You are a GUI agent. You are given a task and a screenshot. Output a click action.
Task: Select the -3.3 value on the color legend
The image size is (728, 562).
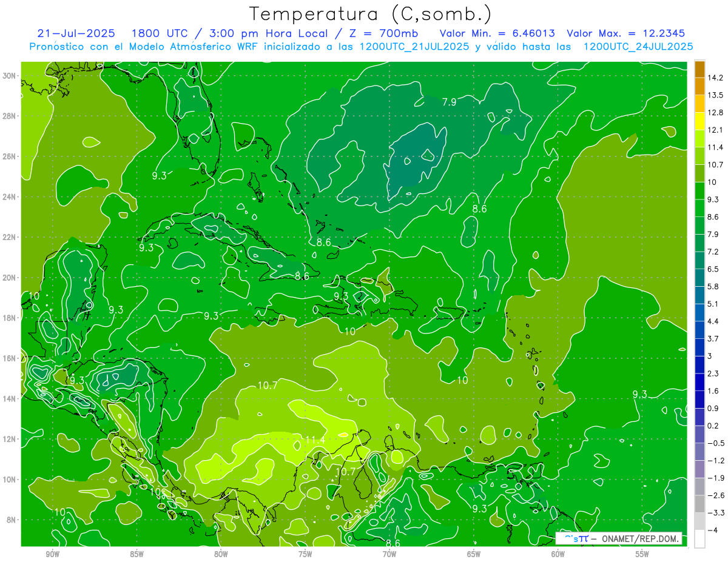pyautogui.click(x=716, y=513)
